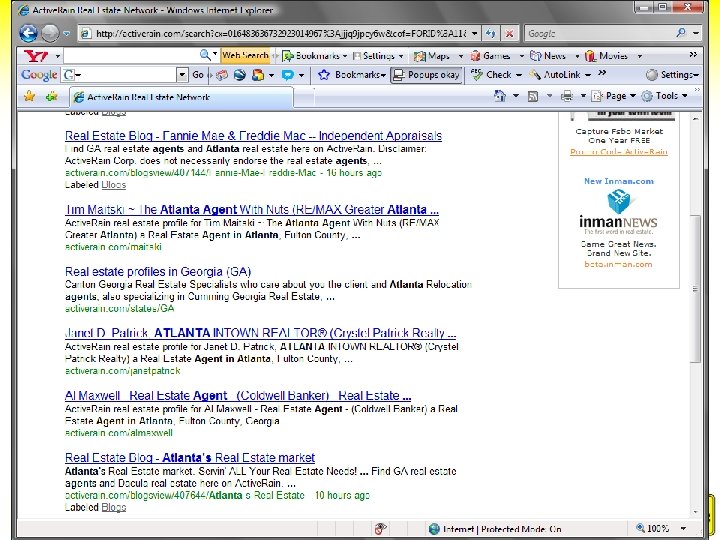Image resolution: width=720 pixels, height=540 pixels.
Task: Click the Google toolbar logo
Action: (39, 74)
